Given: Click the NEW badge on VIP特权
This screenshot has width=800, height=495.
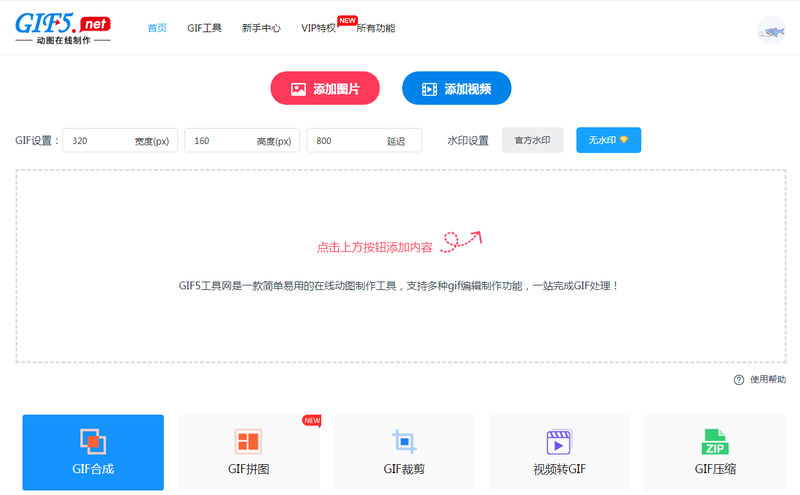Looking at the screenshot, I should tap(347, 20).
